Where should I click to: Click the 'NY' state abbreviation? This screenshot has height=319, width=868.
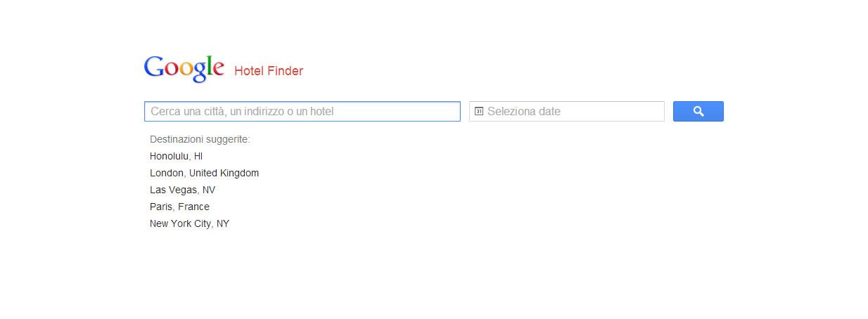tap(222, 223)
